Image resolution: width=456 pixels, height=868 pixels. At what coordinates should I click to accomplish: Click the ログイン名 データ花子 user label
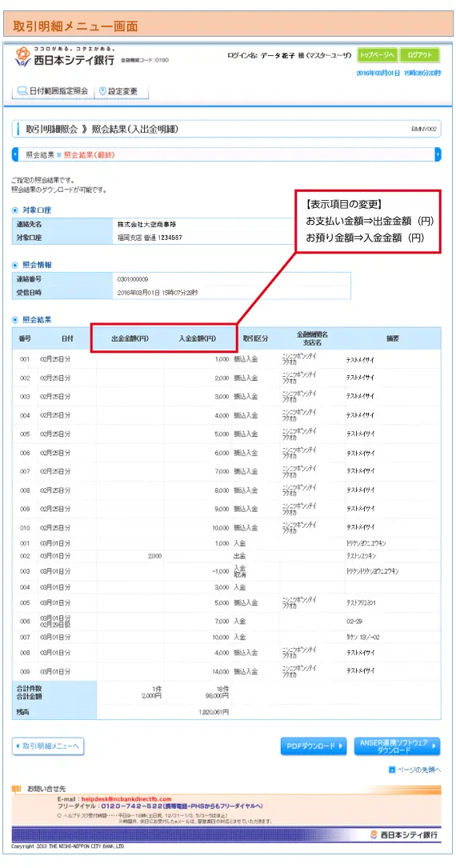coord(290,55)
